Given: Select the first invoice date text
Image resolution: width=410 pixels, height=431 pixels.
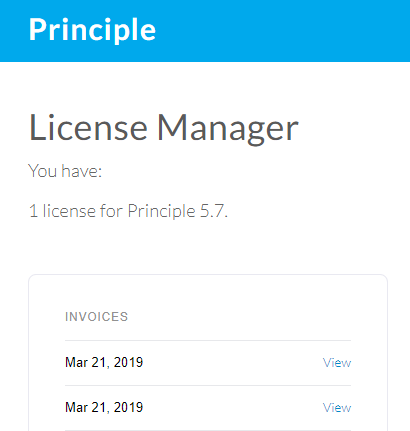Looking at the screenshot, I should (x=104, y=363).
